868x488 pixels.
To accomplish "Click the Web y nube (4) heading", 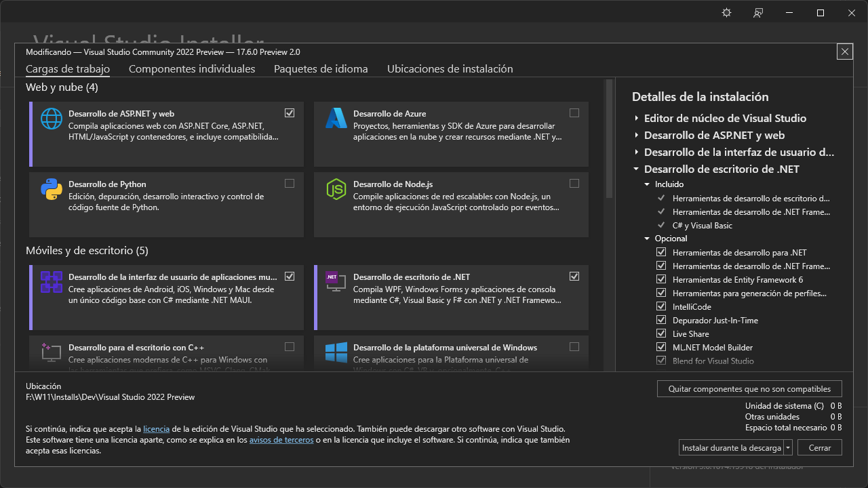I will [62, 87].
